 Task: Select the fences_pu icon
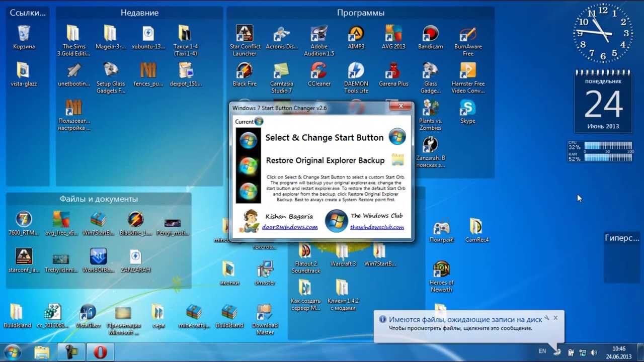[148, 74]
